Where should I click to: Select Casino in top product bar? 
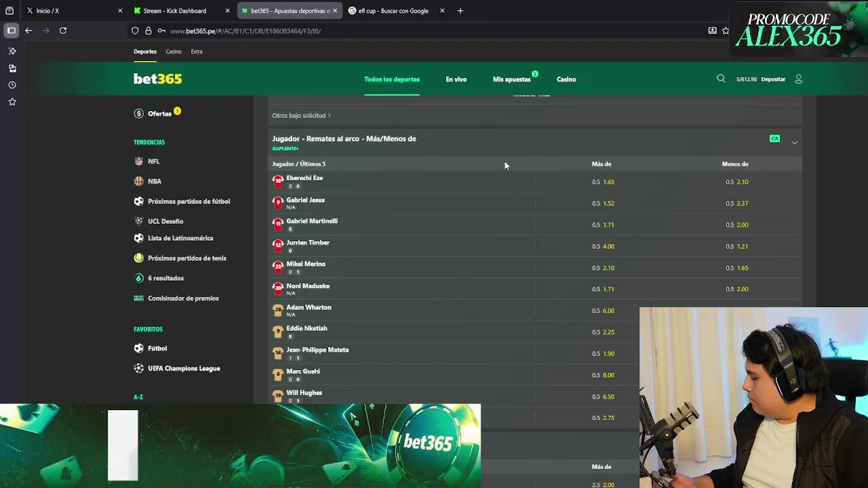174,52
